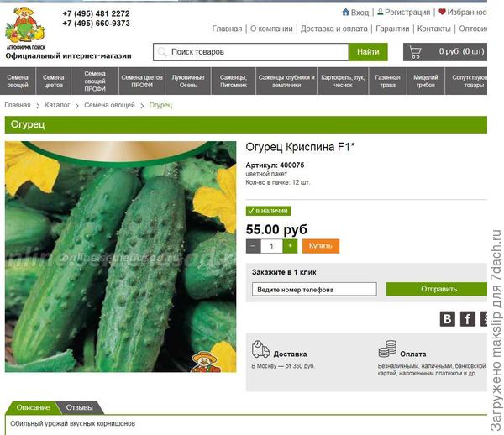Open the Газонная трава menu category
This screenshot has height=435, width=504.
[387, 81]
